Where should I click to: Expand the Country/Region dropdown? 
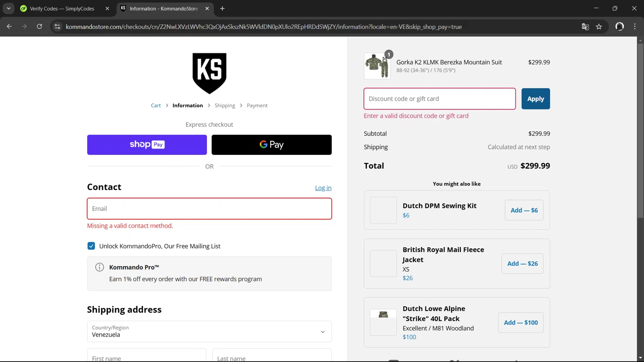click(209, 332)
